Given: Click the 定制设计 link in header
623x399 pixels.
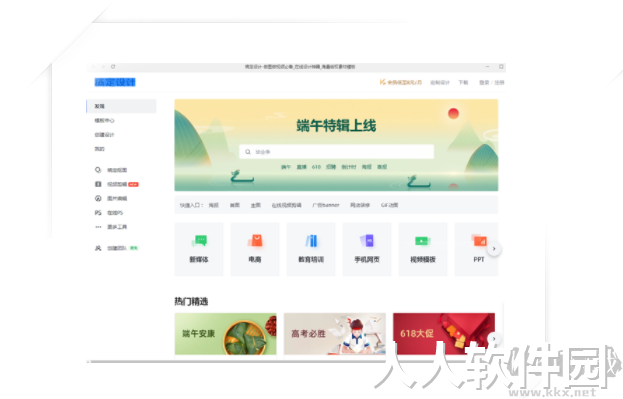Looking at the screenshot, I should (x=440, y=82).
